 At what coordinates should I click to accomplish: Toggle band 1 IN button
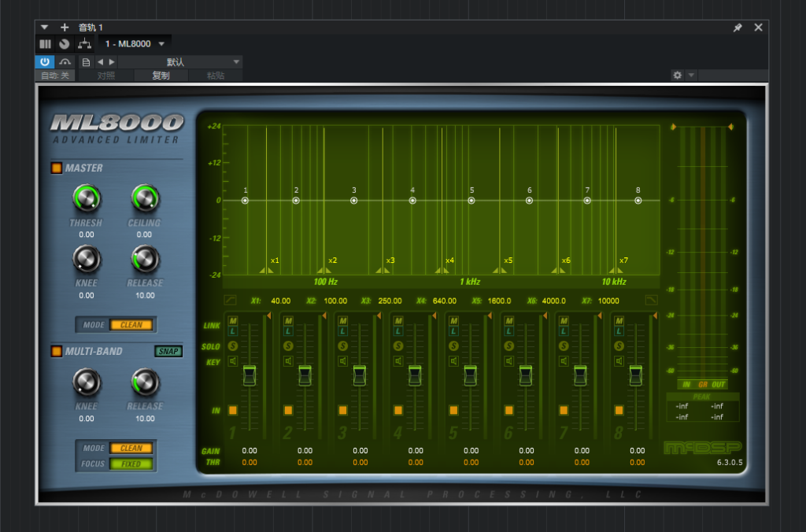(233, 410)
